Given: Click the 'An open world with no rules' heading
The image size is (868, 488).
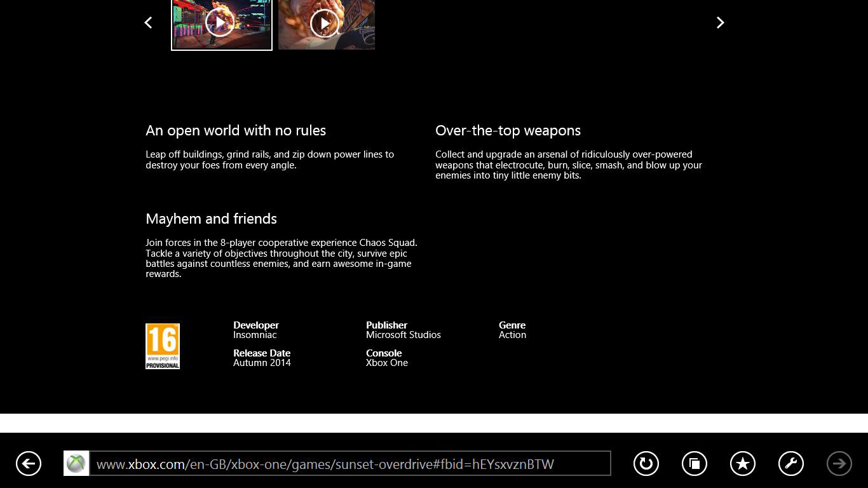Looking at the screenshot, I should coord(236,131).
